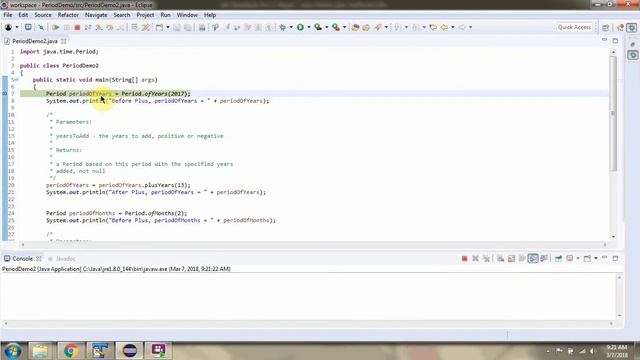Minimize the editor area
Viewport: 640px width, 360px height.
604,40
